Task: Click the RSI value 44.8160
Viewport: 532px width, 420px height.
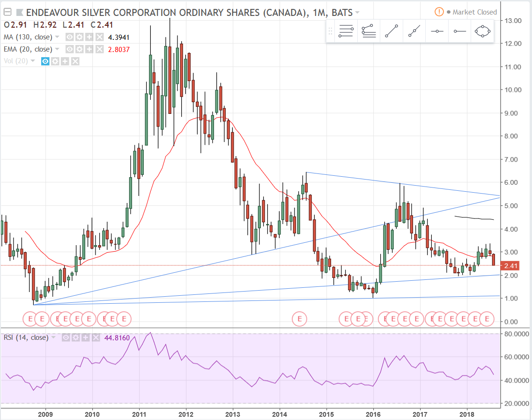Action: pyautogui.click(x=117, y=338)
